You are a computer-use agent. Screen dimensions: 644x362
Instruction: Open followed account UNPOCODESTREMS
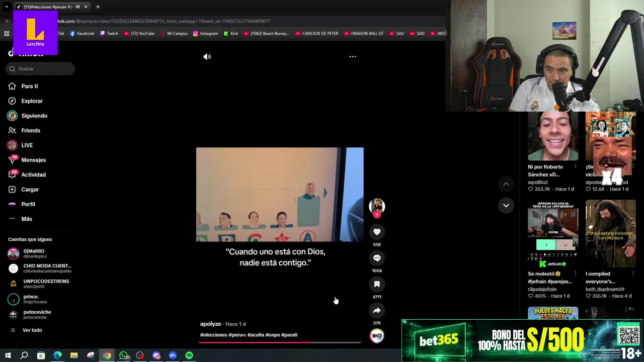39,284
